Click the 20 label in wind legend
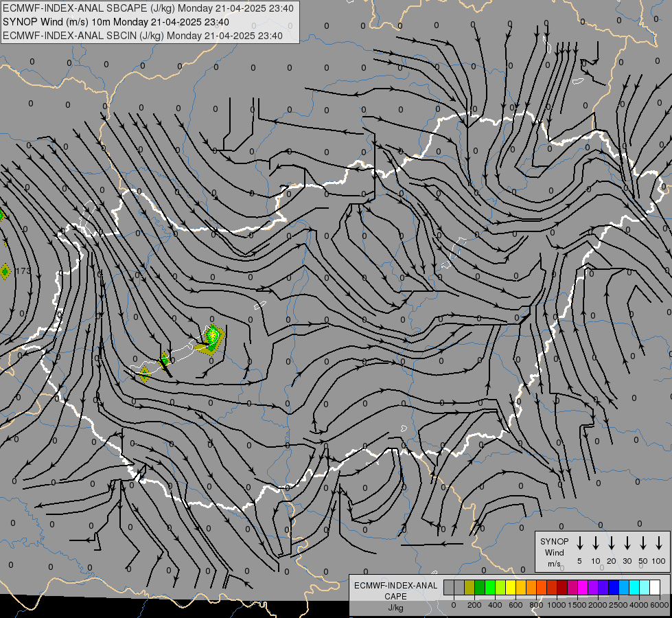Screen dimensions: 672x618 [x=611, y=561]
